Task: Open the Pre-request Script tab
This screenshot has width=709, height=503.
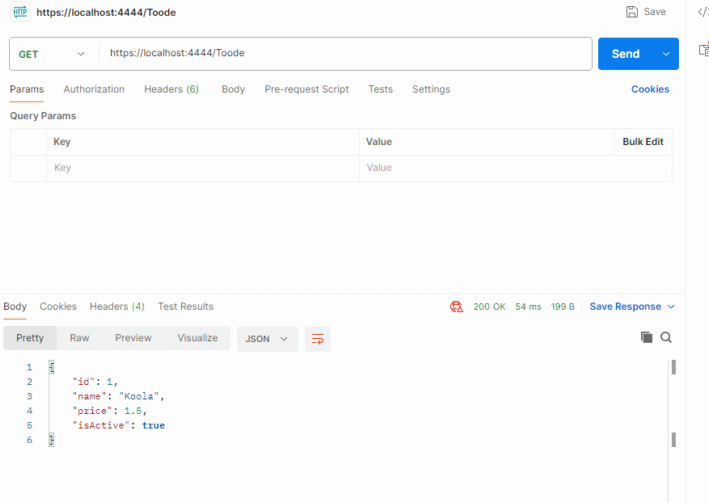Action: (x=306, y=89)
